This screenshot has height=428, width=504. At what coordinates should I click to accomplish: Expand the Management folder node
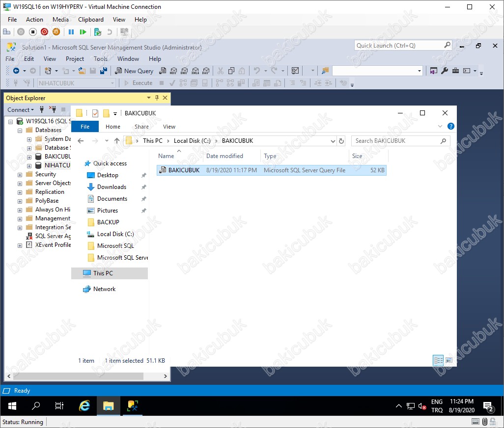20,219
